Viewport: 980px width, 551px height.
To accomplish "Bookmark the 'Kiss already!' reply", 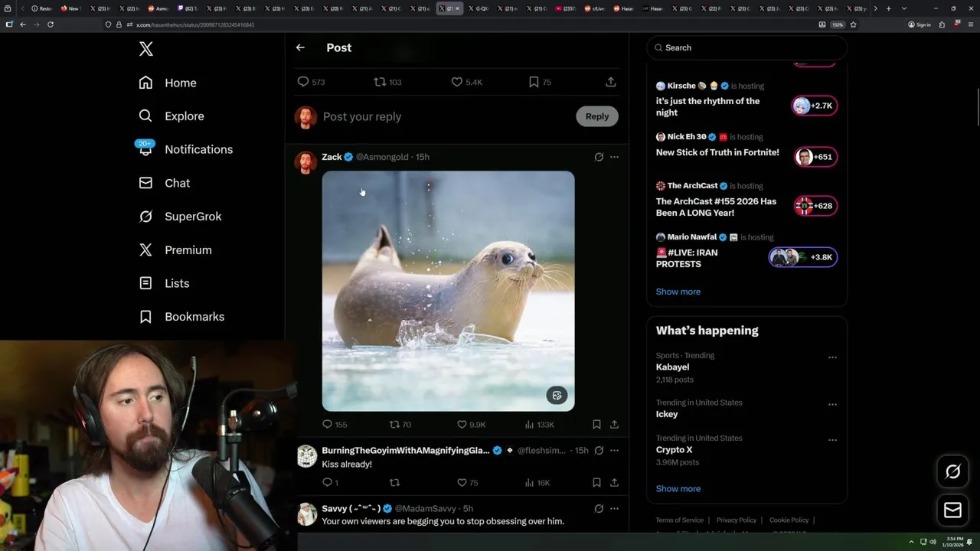I will (596, 483).
